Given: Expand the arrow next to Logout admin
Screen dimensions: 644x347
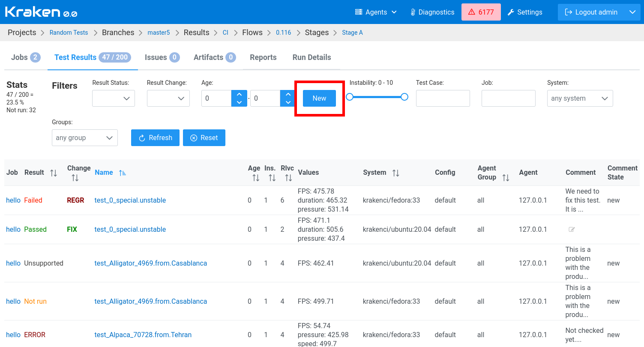Looking at the screenshot, I should [x=632, y=12].
